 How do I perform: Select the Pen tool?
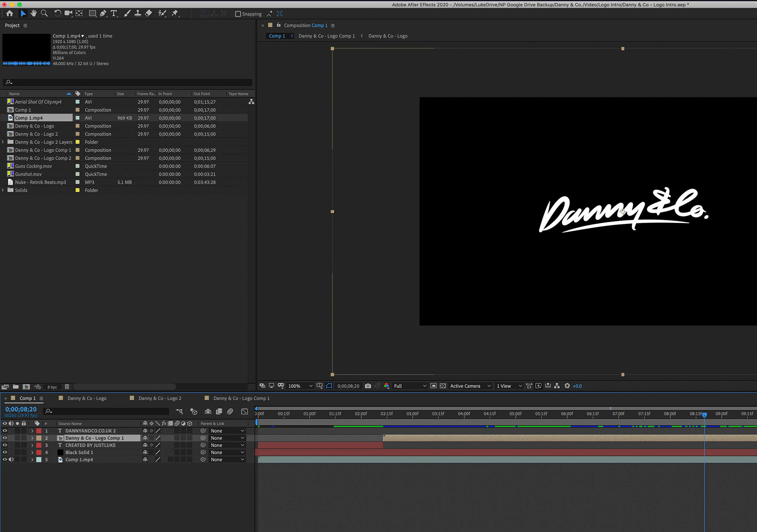pyautogui.click(x=103, y=13)
